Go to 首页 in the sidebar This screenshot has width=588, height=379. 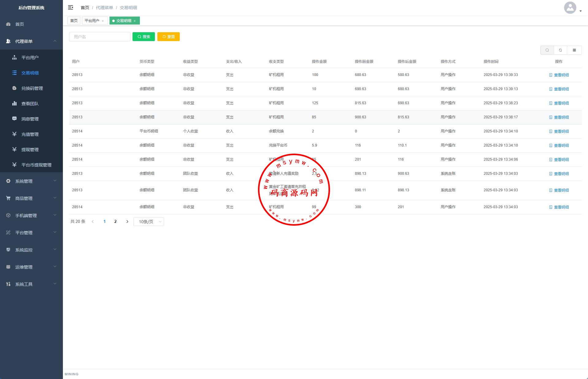[31, 24]
